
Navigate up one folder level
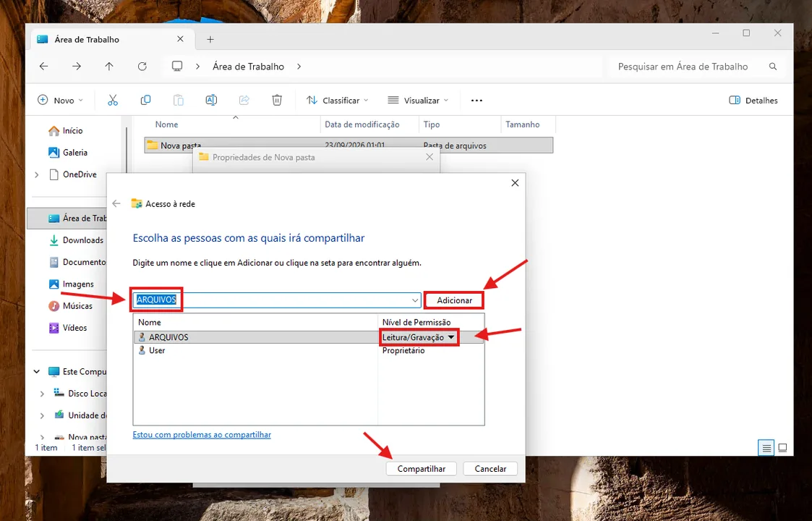pos(109,67)
